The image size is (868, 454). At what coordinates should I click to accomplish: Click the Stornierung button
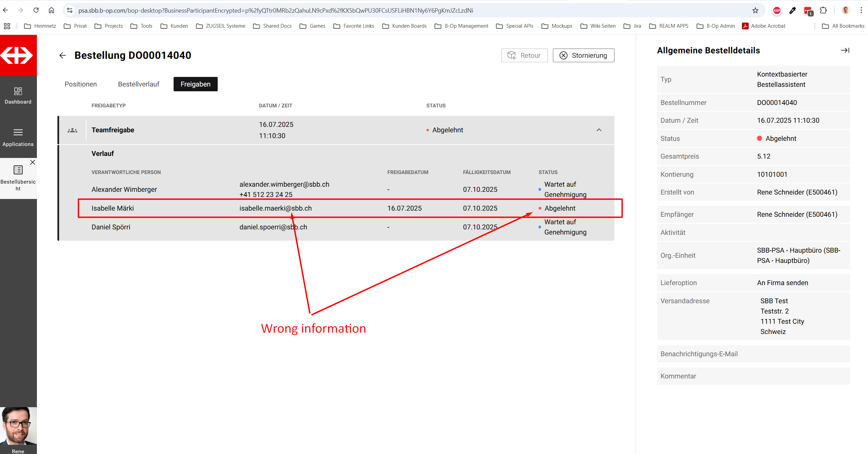click(x=583, y=55)
